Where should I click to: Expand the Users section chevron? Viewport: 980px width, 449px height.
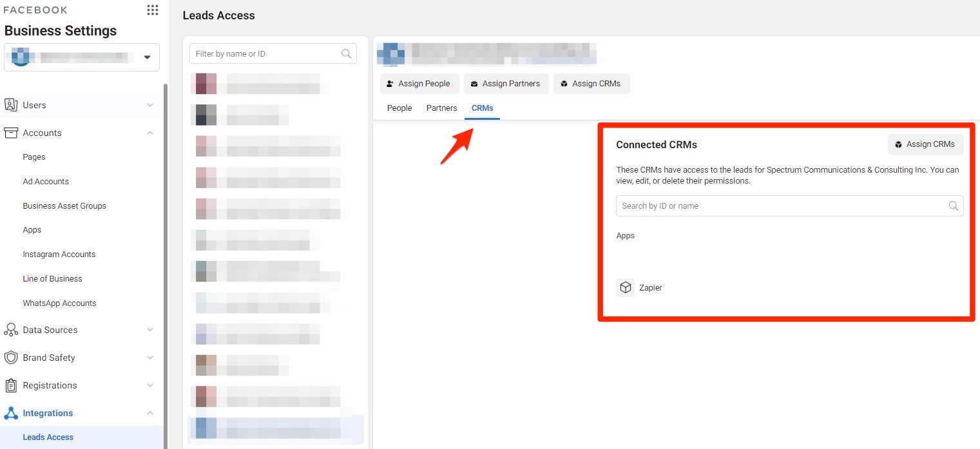[150, 105]
